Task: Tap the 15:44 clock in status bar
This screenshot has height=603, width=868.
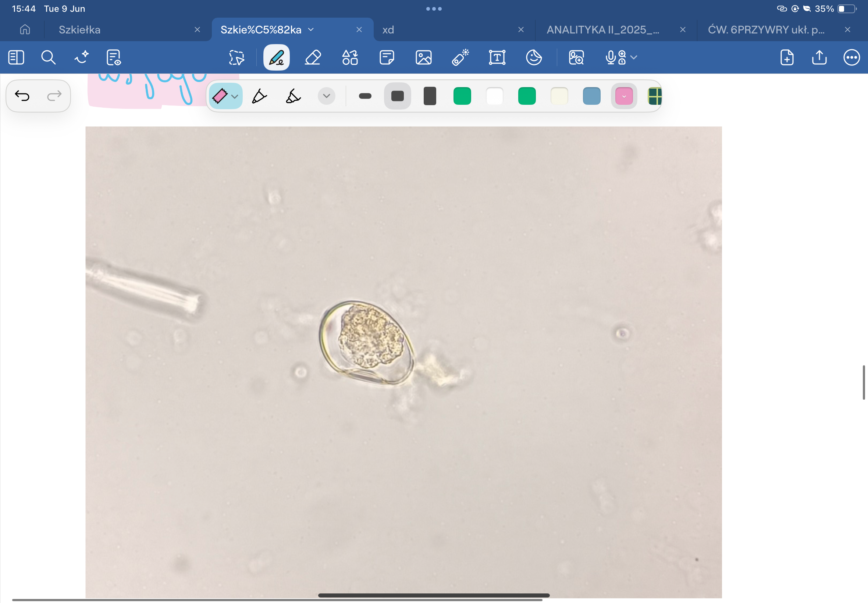Action: (24, 9)
